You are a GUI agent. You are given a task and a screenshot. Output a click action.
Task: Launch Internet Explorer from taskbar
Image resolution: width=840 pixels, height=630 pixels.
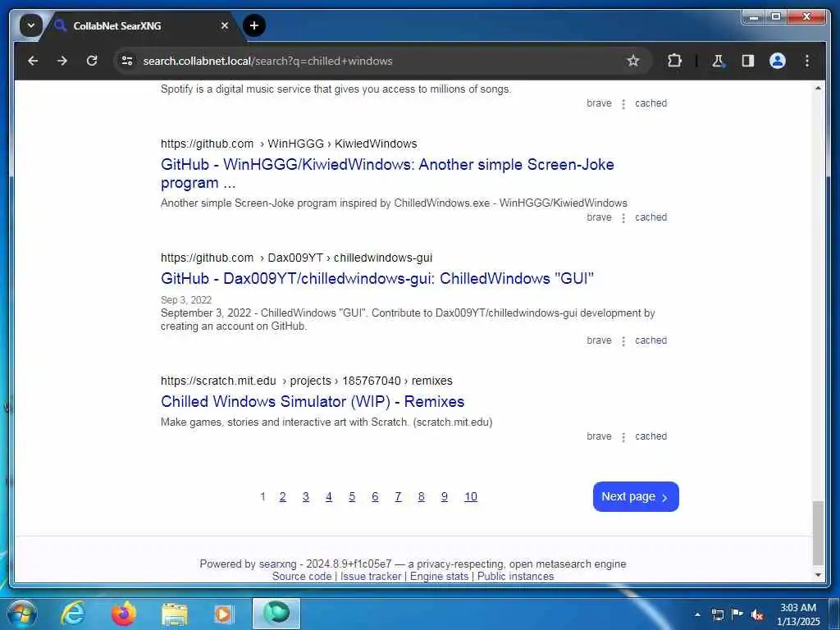point(73,614)
